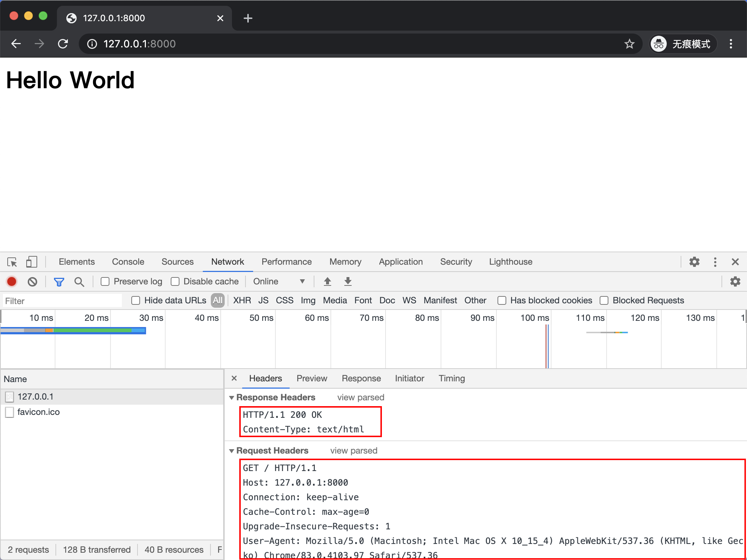This screenshot has width=747, height=560.
Task: Open the Online throttling dropdown
Action: tap(279, 281)
